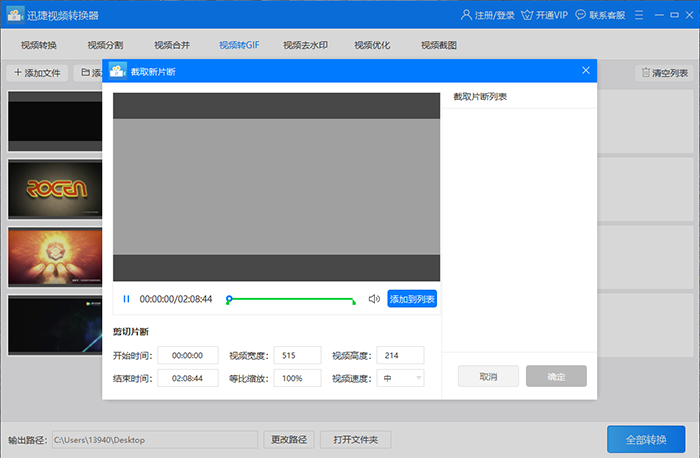Click the green end marker on timeline
Image resolution: width=700 pixels, height=458 pixels.
coord(354,302)
